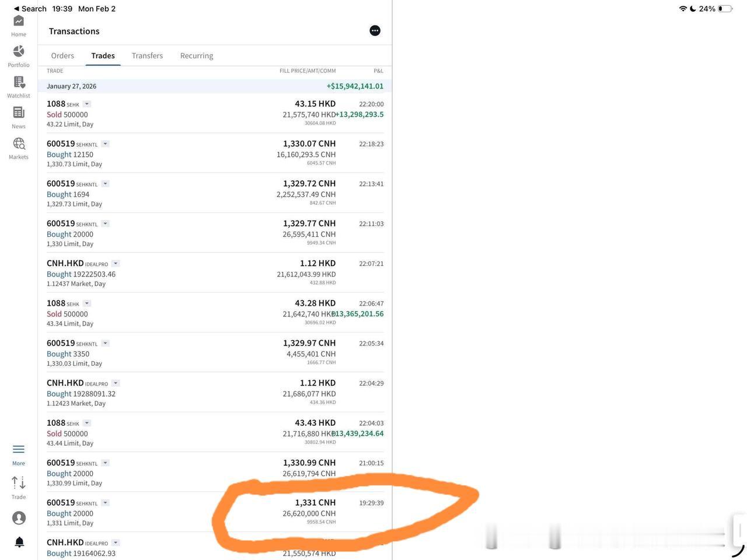The height and width of the screenshot is (560, 747).
Task: Expand dropdown for 1088 trade at 22:04:03
Action: pyautogui.click(x=87, y=423)
